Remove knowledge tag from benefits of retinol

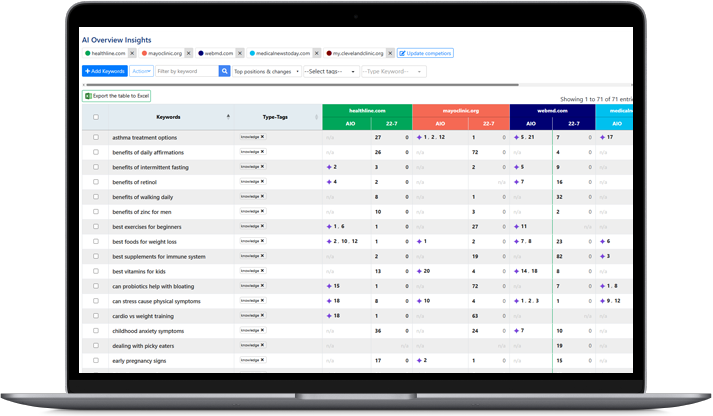click(262, 181)
